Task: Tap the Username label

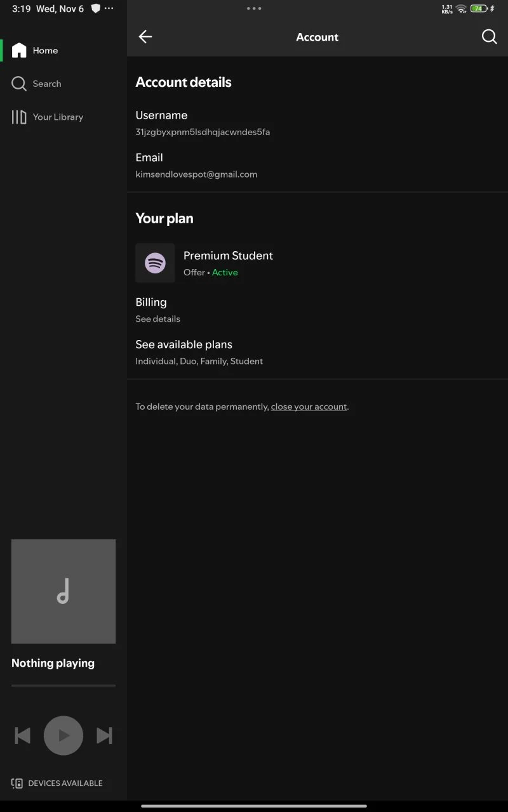Action: 161,115
